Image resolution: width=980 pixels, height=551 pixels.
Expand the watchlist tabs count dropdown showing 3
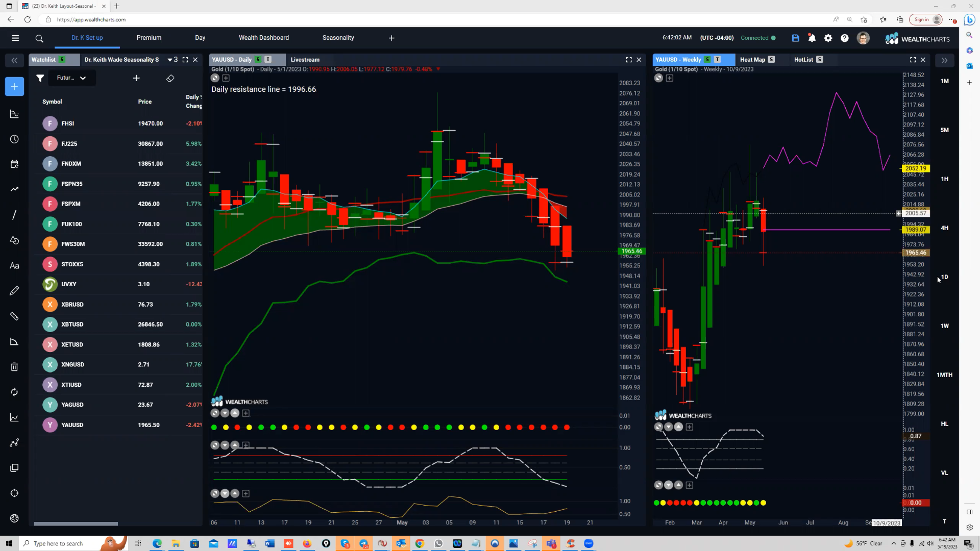point(173,60)
